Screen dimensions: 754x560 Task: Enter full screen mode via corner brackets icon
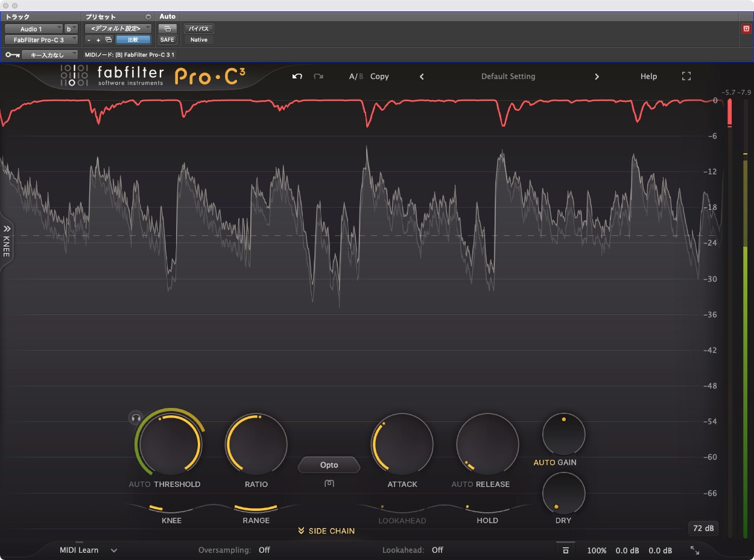(686, 77)
